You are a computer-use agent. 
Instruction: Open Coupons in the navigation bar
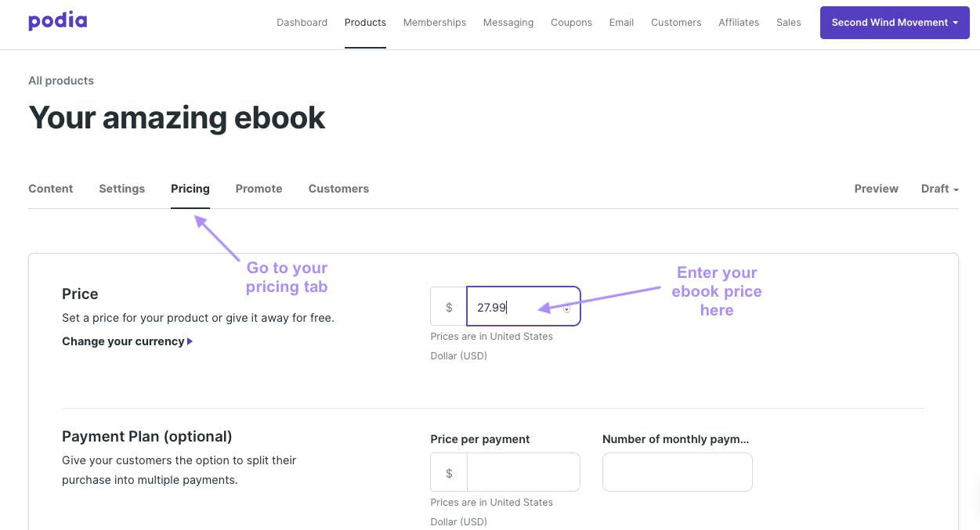click(x=571, y=23)
